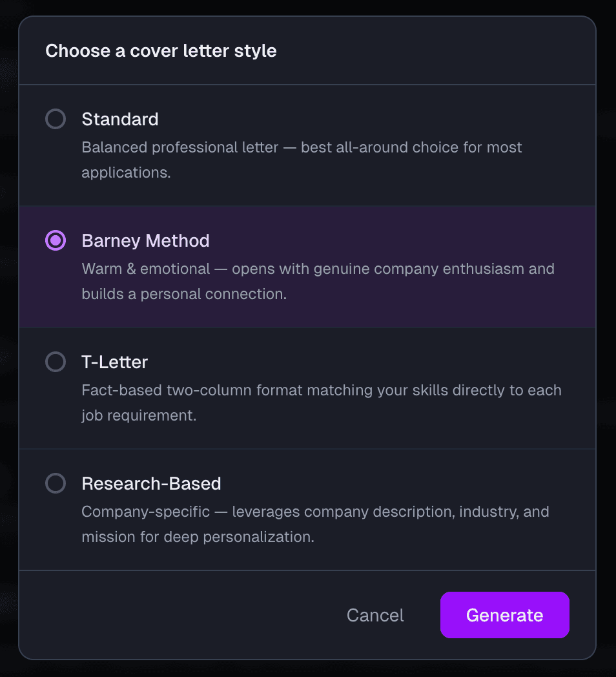Click the Research-Based description text

(x=314, y=524)
